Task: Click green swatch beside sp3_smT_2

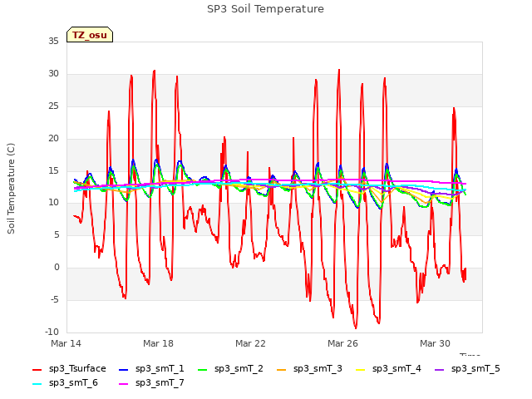Action: pos(203,369)
